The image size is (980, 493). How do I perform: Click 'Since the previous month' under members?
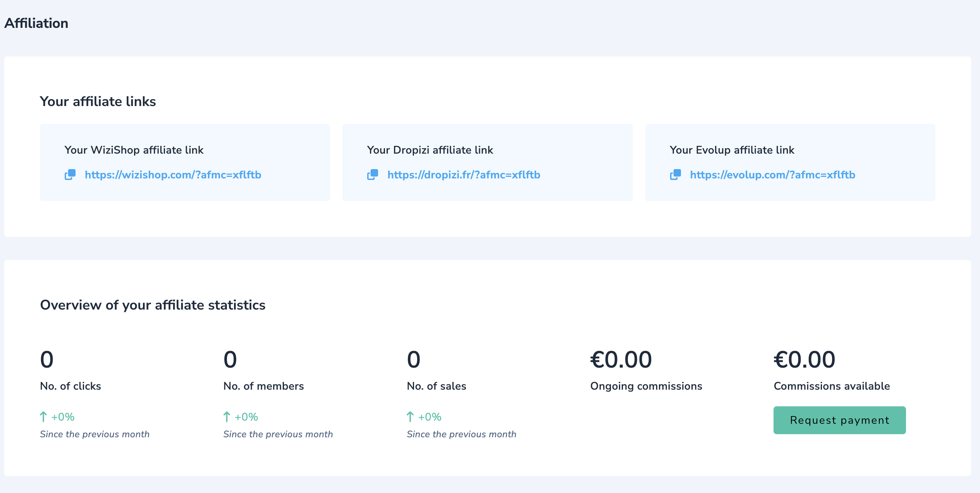point(278,434)
